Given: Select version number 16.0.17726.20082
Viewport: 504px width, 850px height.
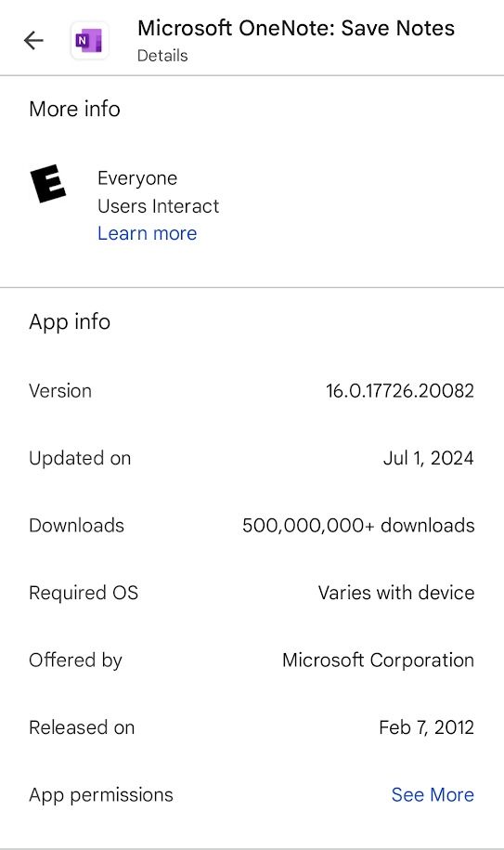Looking at the screenshot, I should (x=400, y=391).
